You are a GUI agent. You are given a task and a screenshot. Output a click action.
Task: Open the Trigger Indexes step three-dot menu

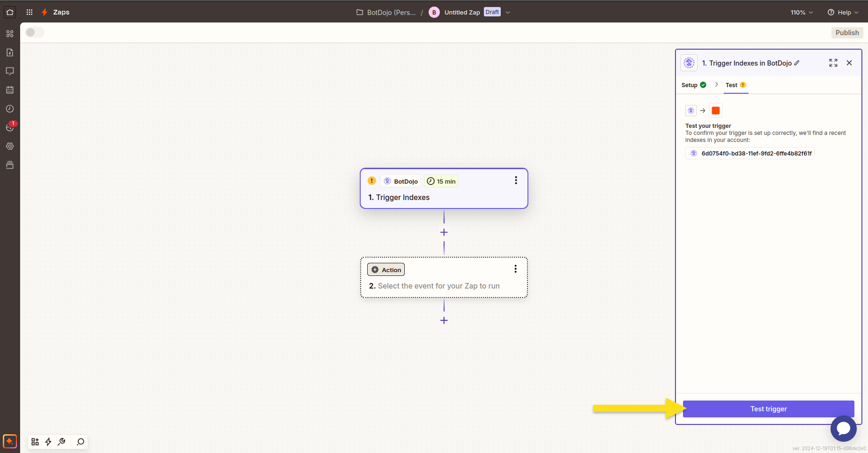516,180
